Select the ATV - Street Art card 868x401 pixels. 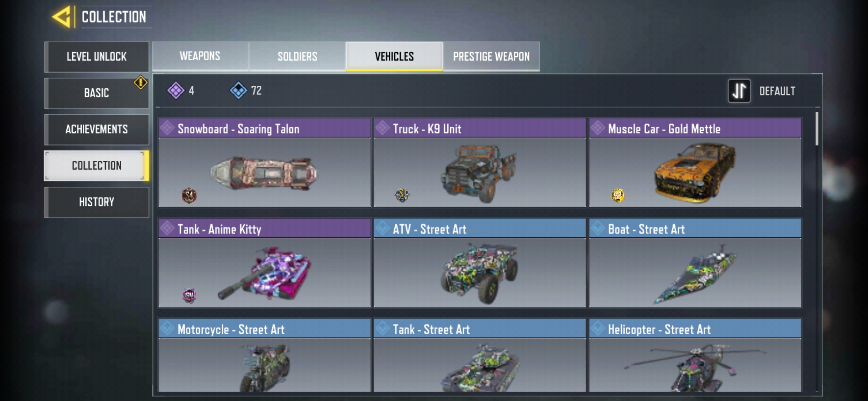click(x=480, y=263)
